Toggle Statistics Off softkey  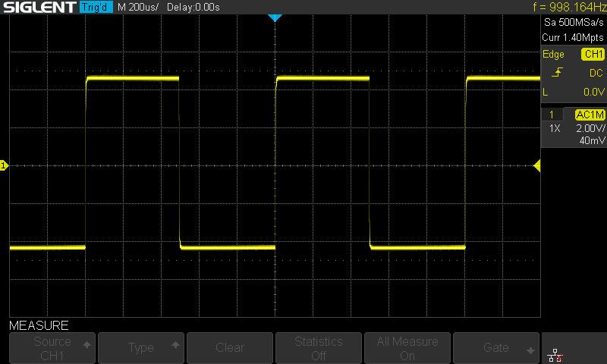point(319,348)
